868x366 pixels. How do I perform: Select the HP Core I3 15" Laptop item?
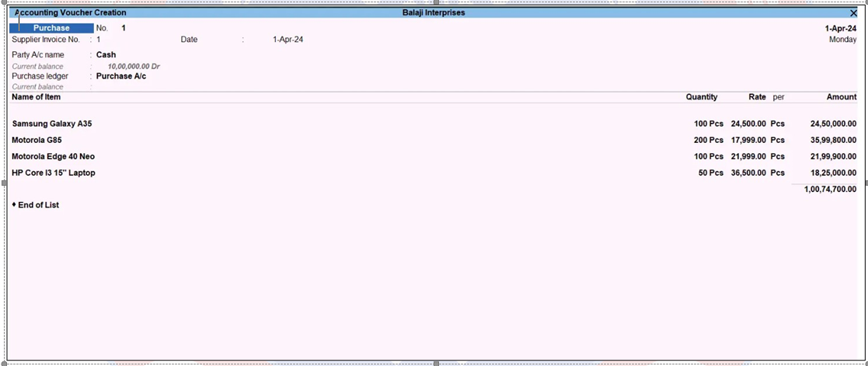54,173
